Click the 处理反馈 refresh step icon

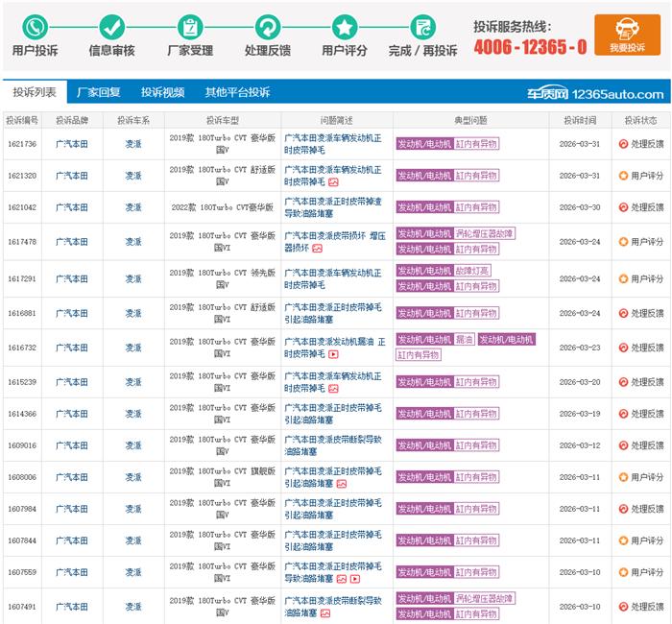point(267,27)
